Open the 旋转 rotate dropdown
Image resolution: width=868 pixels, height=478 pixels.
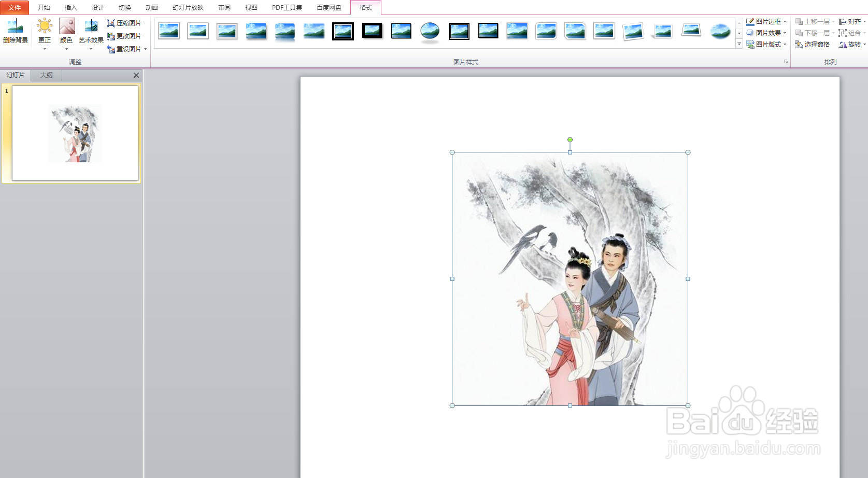pos(852,45)
